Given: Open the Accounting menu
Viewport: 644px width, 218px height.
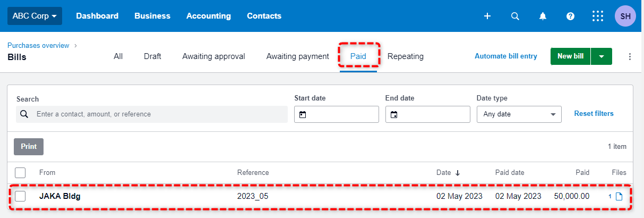Looking at the screenshot, I should click(x=209, y=16).
